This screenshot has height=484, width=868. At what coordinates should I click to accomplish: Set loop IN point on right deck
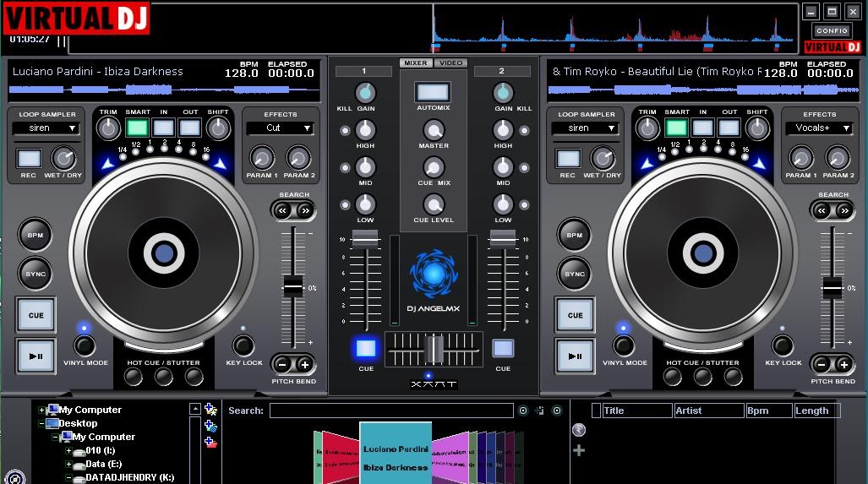[x=702, y=128]
